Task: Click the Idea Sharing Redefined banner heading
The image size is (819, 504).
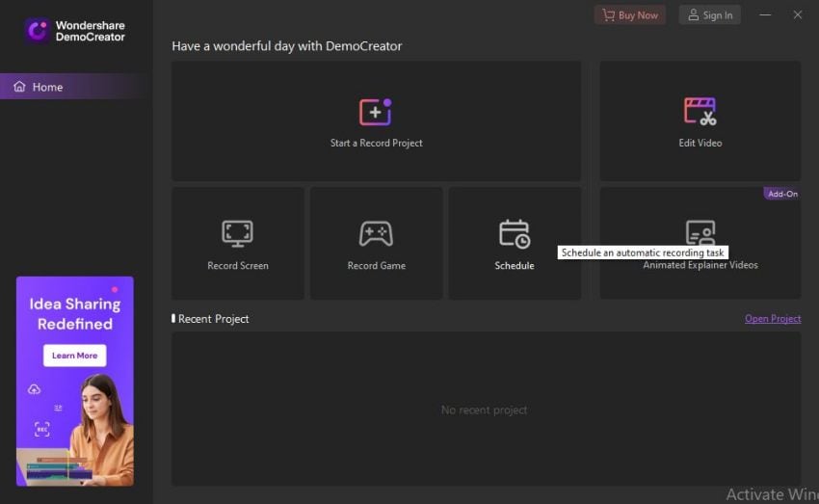Action: coord(75,314)
